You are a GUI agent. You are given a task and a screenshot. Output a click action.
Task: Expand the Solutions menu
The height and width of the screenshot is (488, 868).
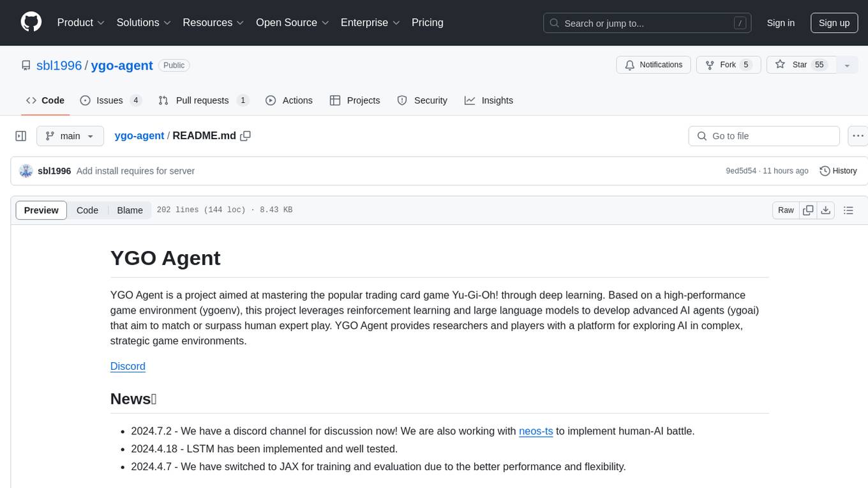point(144,22)
